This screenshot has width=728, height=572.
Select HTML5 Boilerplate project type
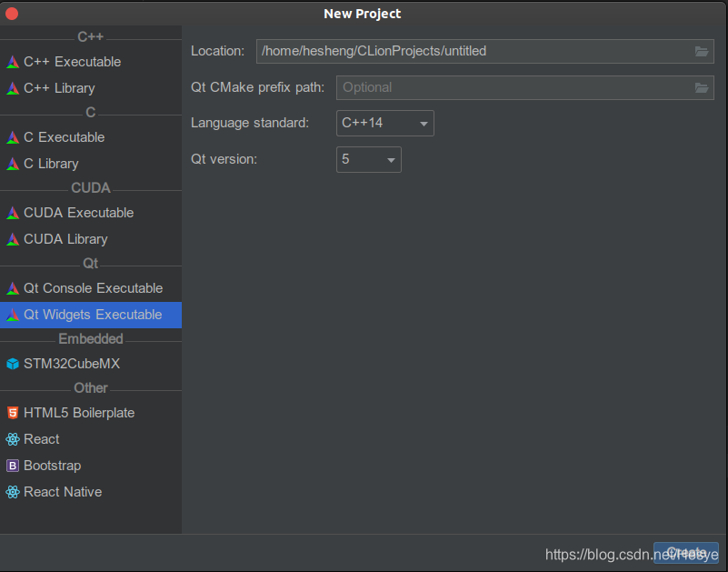pyautogui.click(x=91, y=413)
